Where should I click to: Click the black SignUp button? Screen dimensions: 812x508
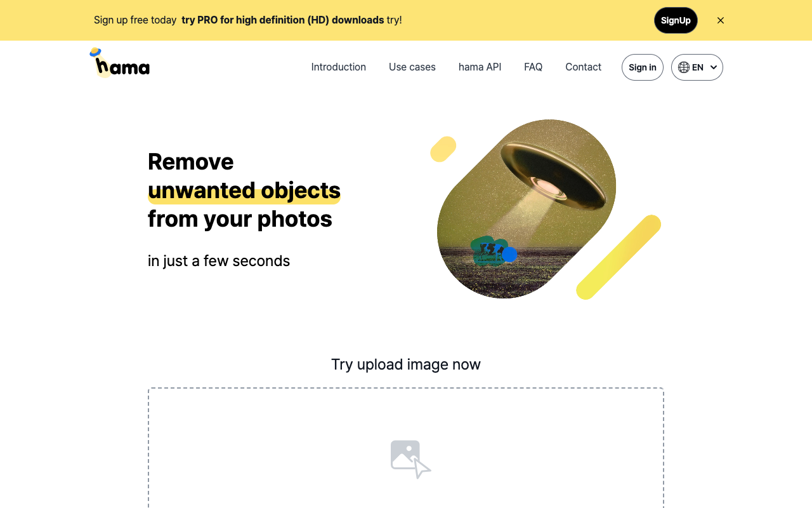(x=676, y=20)
